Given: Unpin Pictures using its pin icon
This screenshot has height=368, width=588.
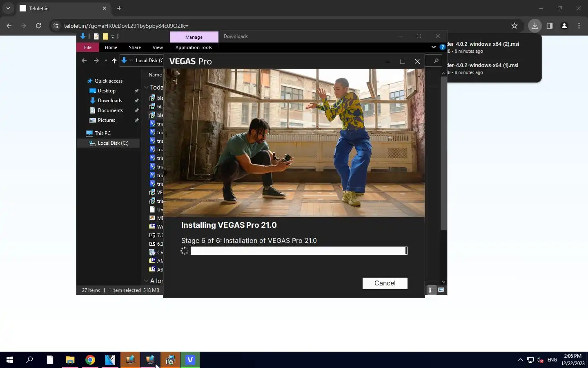Looking at the screenshot, I should pos(136,120).
